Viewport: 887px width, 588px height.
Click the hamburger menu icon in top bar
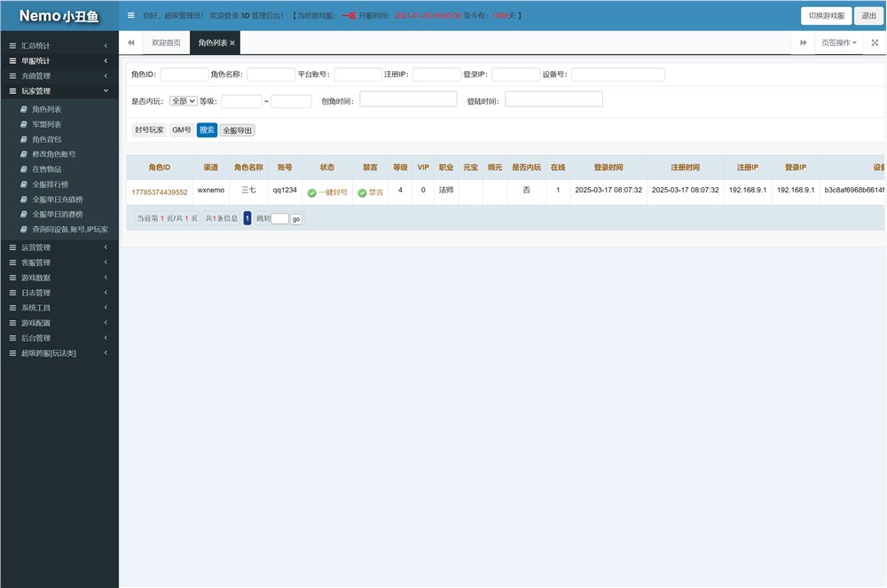[x=131, y=15]
